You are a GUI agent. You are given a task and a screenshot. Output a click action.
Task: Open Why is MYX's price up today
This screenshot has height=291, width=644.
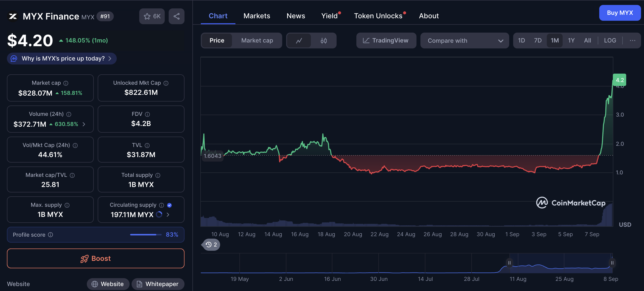(62, 59)
